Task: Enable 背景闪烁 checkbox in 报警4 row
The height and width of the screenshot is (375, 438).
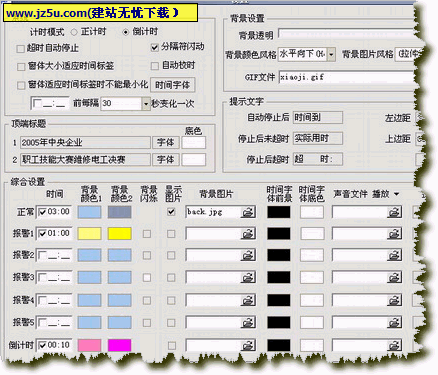Action: click(x=147, y=300)
